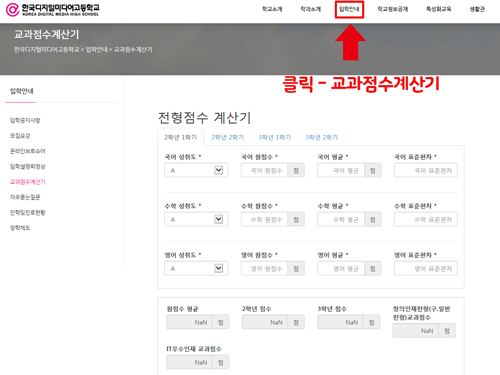Focus the 국어 원점수 input field
The image size is (500, 375).
(x=264, y=170)
